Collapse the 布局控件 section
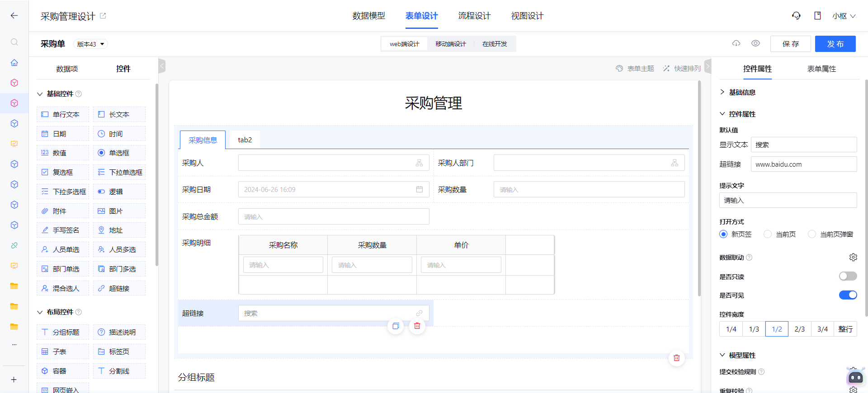Screen dimensions: 868x393 [x=40, y=312]
